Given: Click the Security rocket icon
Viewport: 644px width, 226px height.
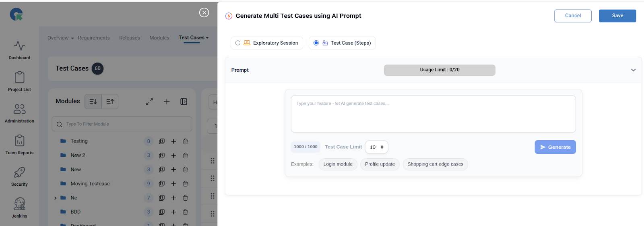Looking at the screenshot, I should pos(19,173).
